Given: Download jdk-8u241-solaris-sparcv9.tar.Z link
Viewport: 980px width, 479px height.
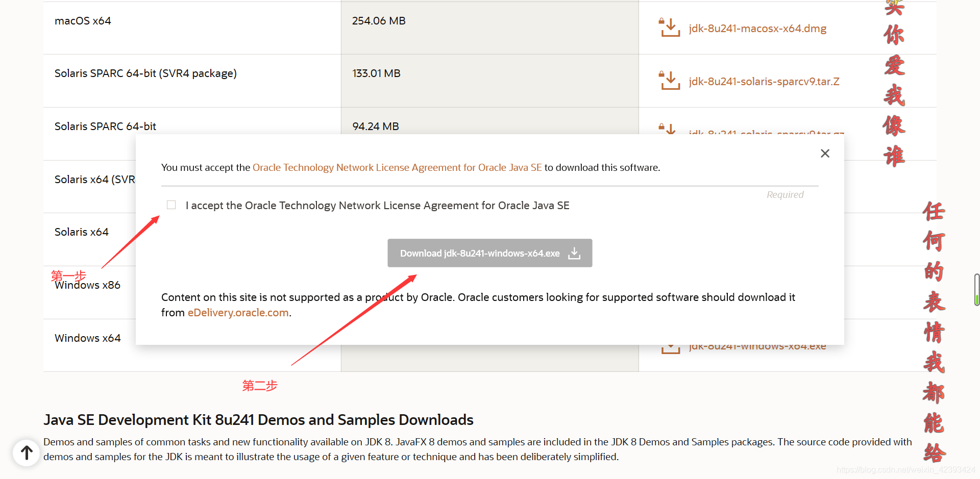Looking at the screenshot, I should pyautogui.click(x=764, y=82).
